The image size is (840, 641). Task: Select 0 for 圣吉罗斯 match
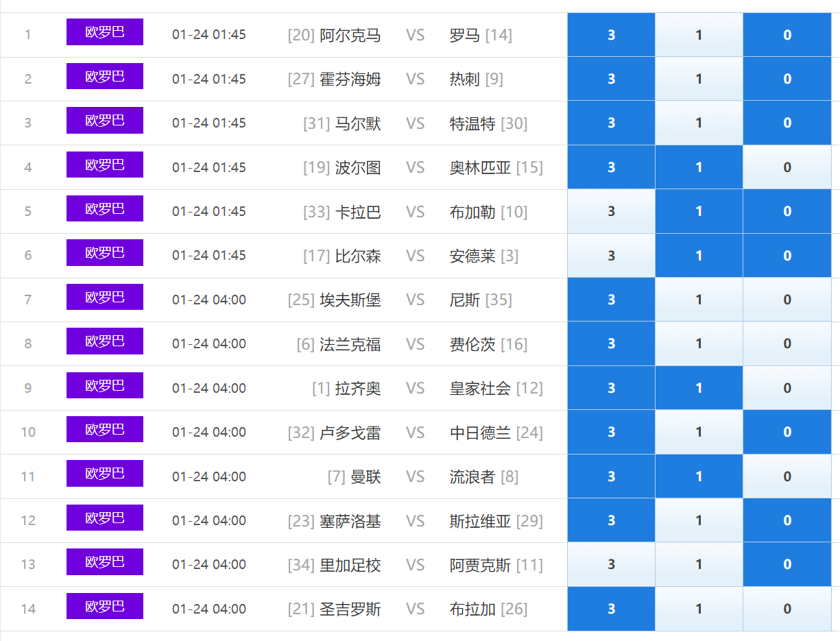[787, 609]
